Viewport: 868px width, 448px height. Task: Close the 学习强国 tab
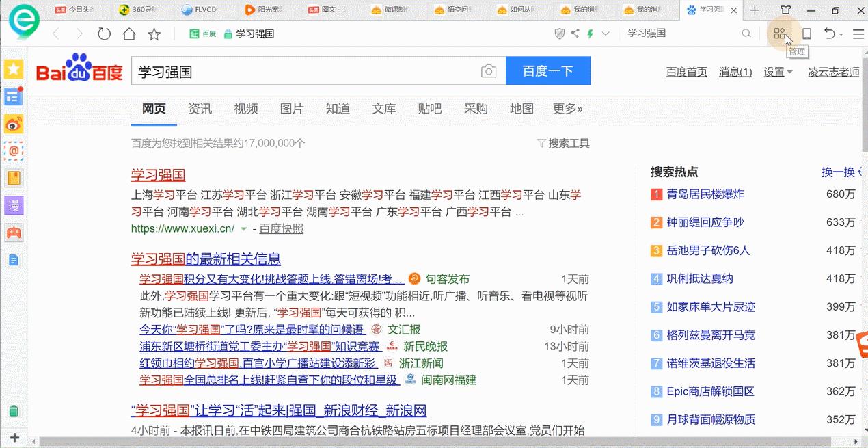coord(734,10)
